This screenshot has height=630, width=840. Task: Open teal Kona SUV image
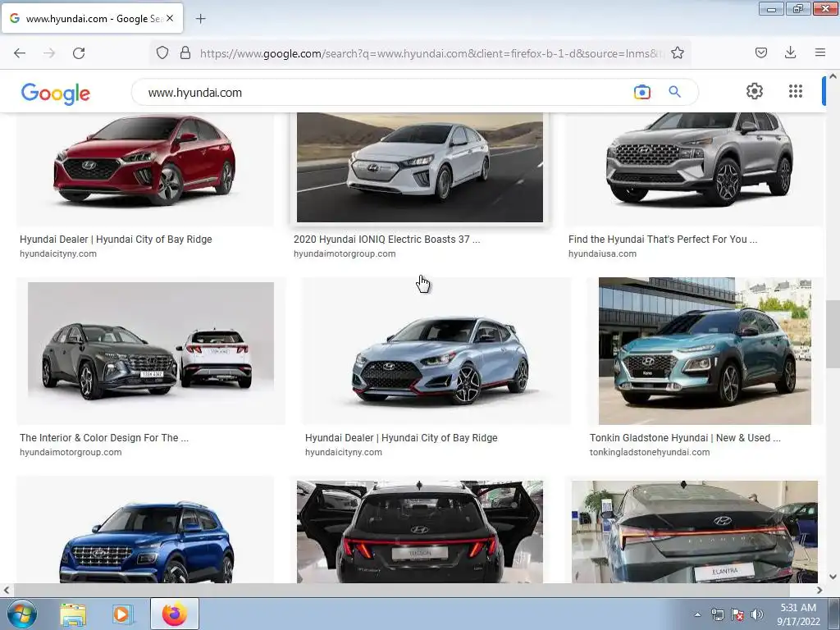point(705,351)
